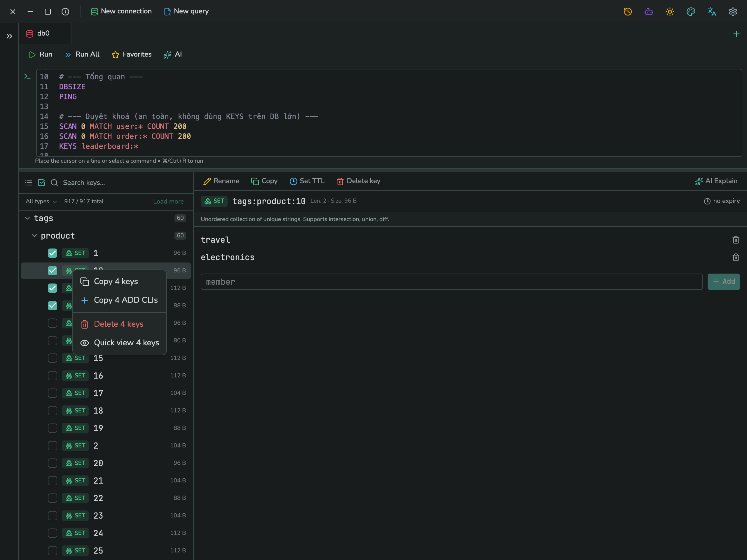Open the All types filter dropdown
The width and height of the screenshot is (747, 560).
(x=41, y=201)
